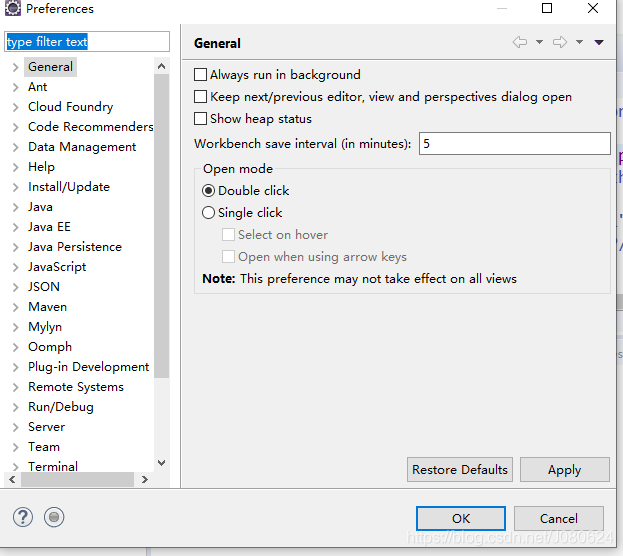
Task: Click the Restore Defaults button
Action: point(460,469)
